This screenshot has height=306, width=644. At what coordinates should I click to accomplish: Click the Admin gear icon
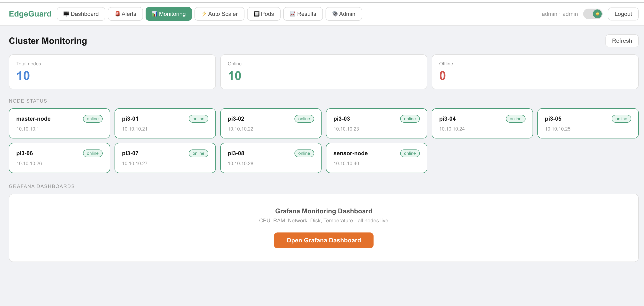pos(335,14)
